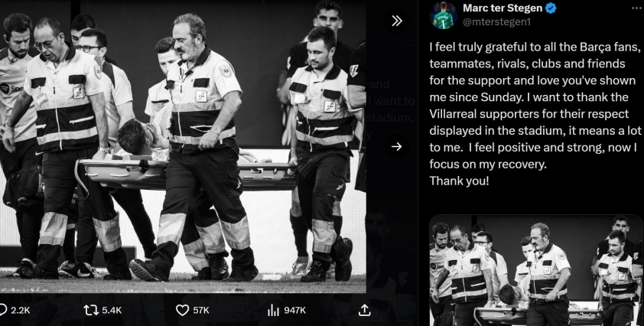The image size is (644, 326).
Task: Open the Marc ter Stegen display name link
Action: (x=503, y=8)
